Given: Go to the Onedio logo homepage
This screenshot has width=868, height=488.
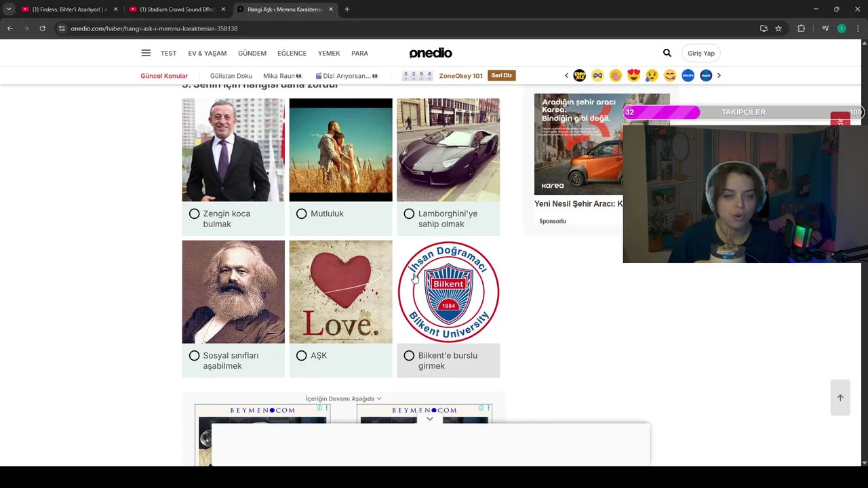Looking at the screenshot, I should [431, 53].
